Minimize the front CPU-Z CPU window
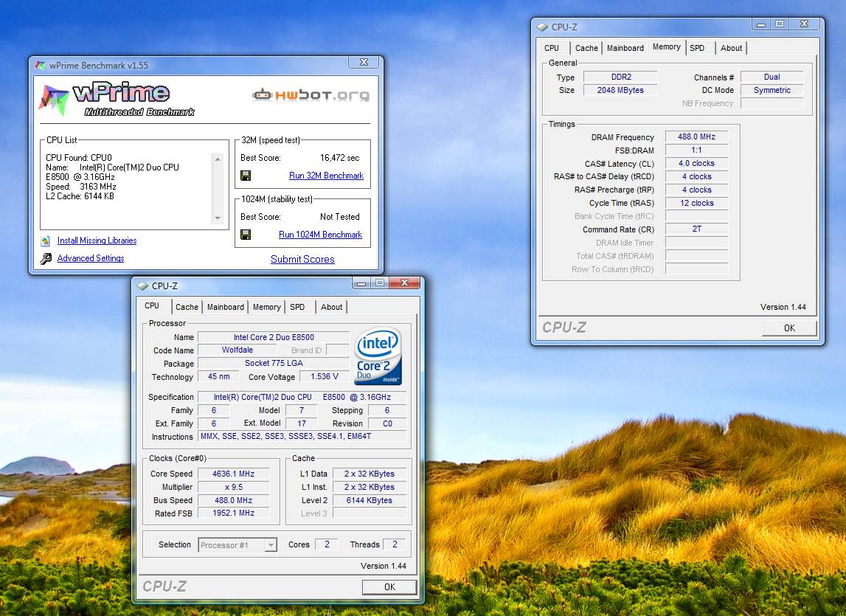The width and height of the screenshot is (846, 616). (361, 283)
